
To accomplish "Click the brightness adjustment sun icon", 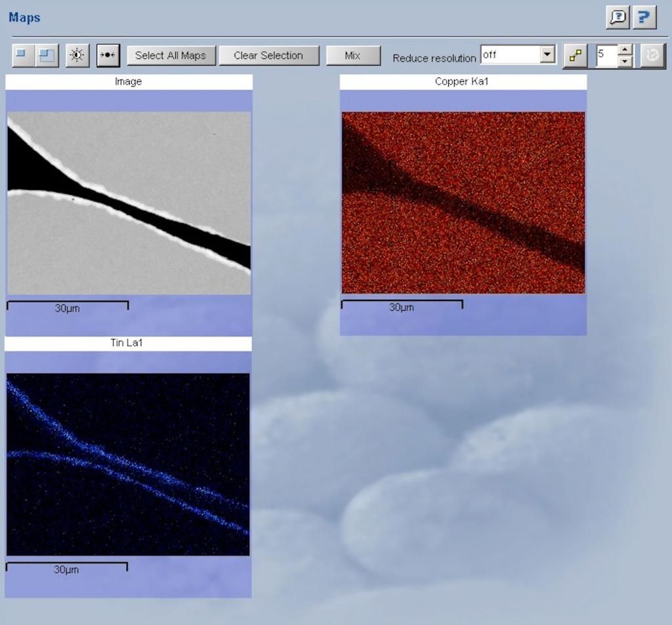I will pyautogui.click(x=77, y=55).
